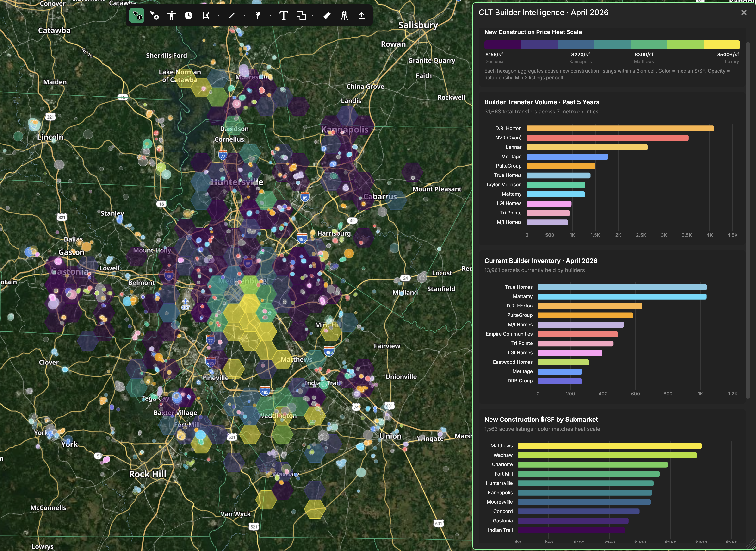Viewport: 756px width, 551px height.
Task: Click the 'PulteGroup' transfer volume label
Action: pyautogui.click(x=509, y=166)
